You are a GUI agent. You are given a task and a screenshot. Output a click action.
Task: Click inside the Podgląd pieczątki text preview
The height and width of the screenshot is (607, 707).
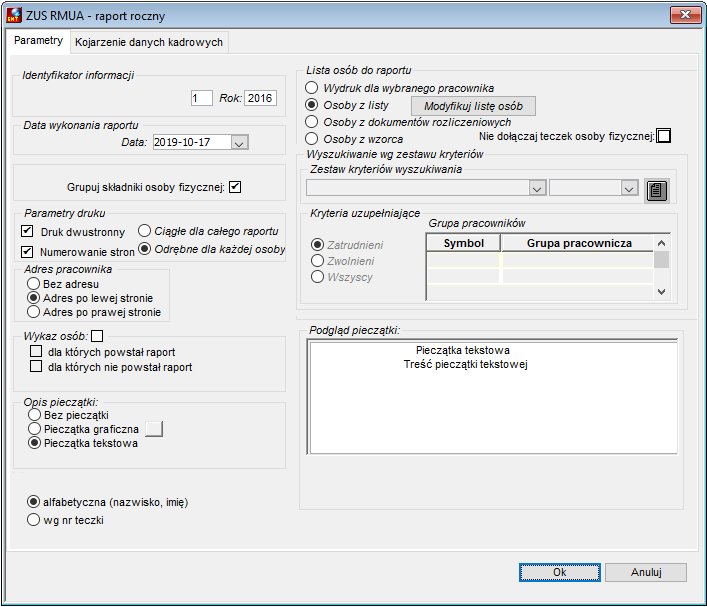pos(493,397)
